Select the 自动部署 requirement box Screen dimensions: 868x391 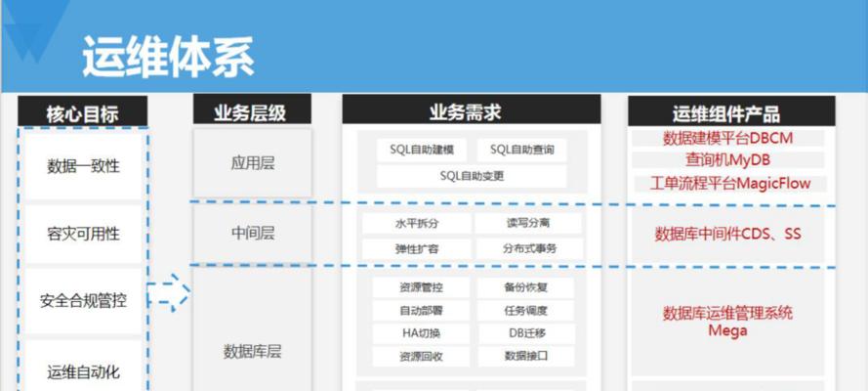421,311
